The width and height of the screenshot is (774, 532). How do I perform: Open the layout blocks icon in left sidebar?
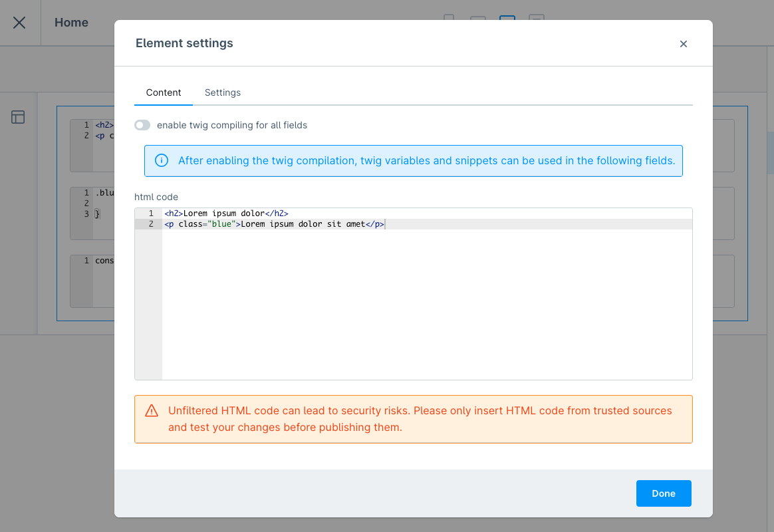pyautogui.click(x=18, y=118)
